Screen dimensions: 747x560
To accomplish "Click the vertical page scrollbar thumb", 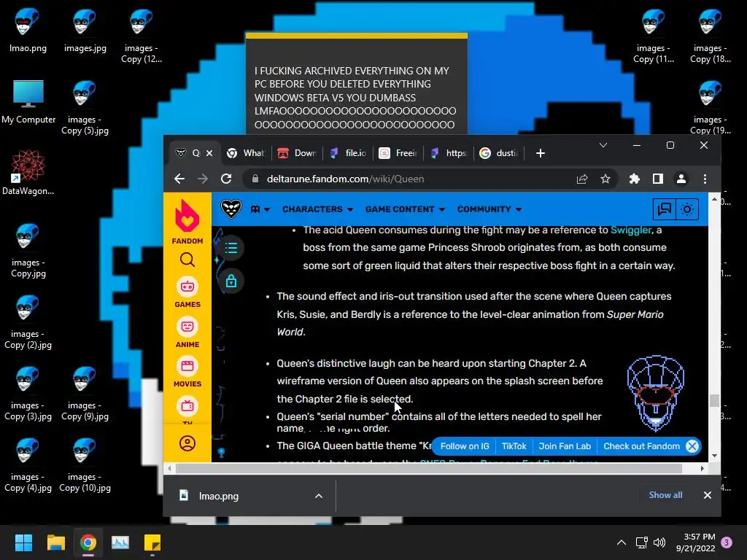I will click(x=714, y=400).
